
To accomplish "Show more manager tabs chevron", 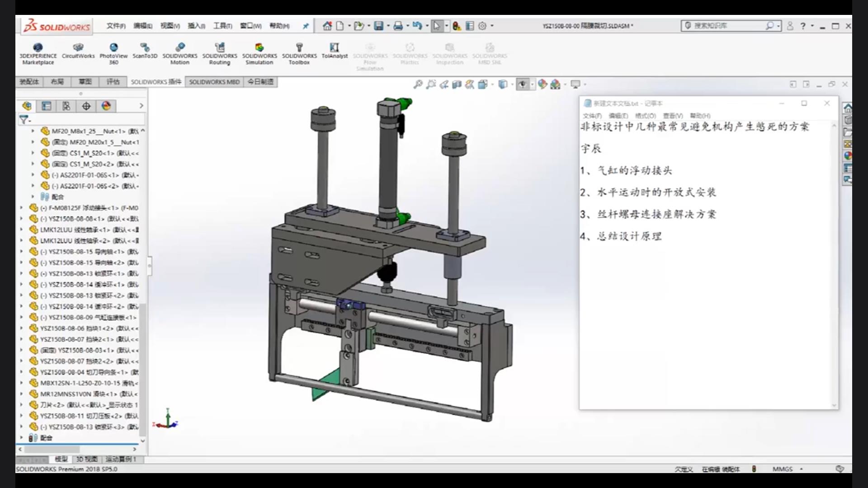I will pyautogui.click(x=141, y=106).
